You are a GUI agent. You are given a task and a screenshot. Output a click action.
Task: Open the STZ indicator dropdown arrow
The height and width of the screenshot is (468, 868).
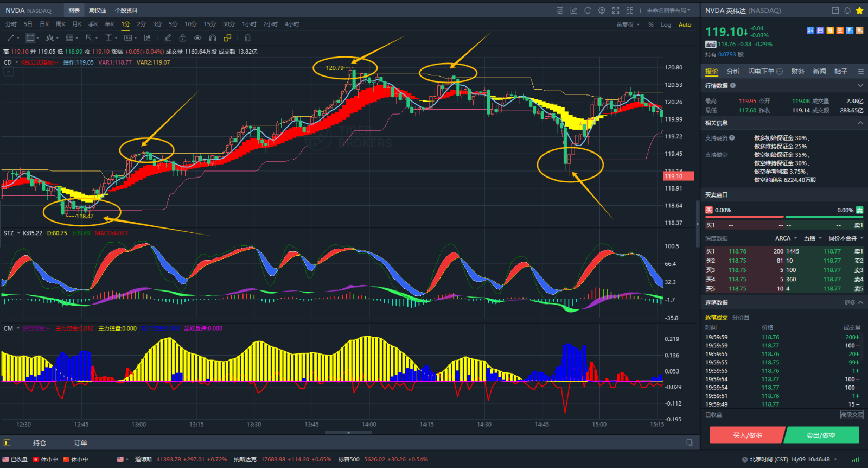[x=18, y=233]
